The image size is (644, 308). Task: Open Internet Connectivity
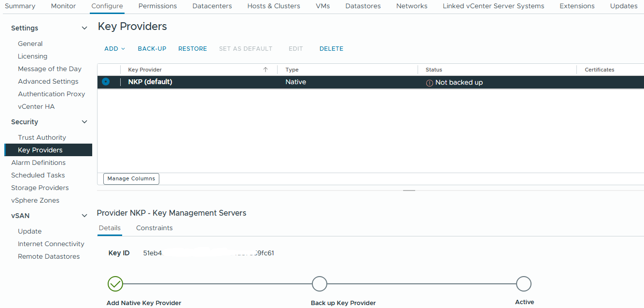point(51,244)
